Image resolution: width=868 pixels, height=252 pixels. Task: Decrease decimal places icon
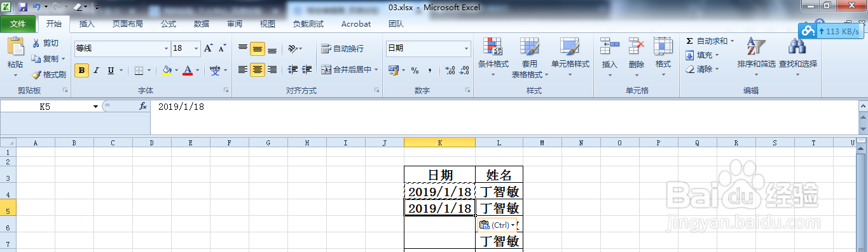coord(464,70)
